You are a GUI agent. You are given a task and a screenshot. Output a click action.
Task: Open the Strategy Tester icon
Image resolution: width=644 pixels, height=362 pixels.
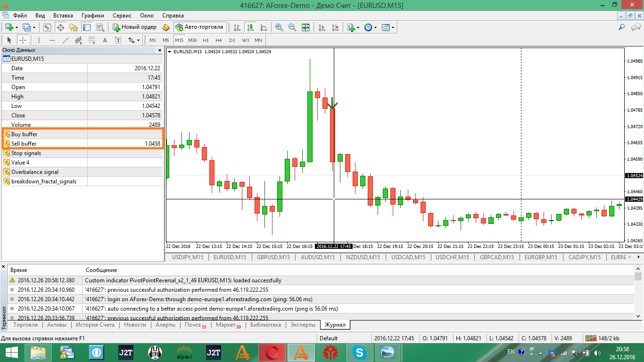click(100, 27)
